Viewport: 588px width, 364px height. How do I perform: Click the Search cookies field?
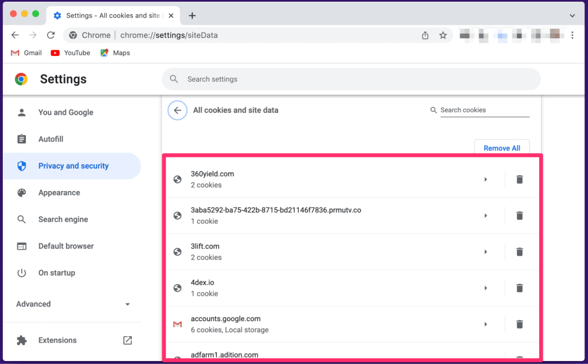[485, 110]
